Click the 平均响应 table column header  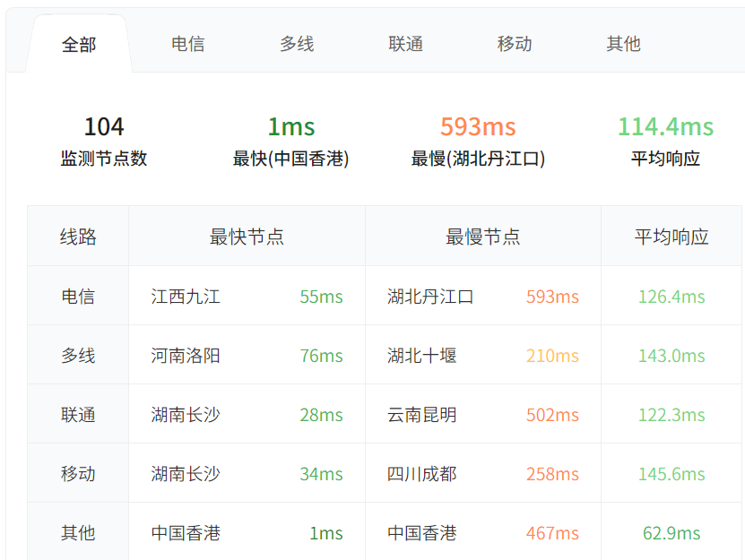point(671,237)
